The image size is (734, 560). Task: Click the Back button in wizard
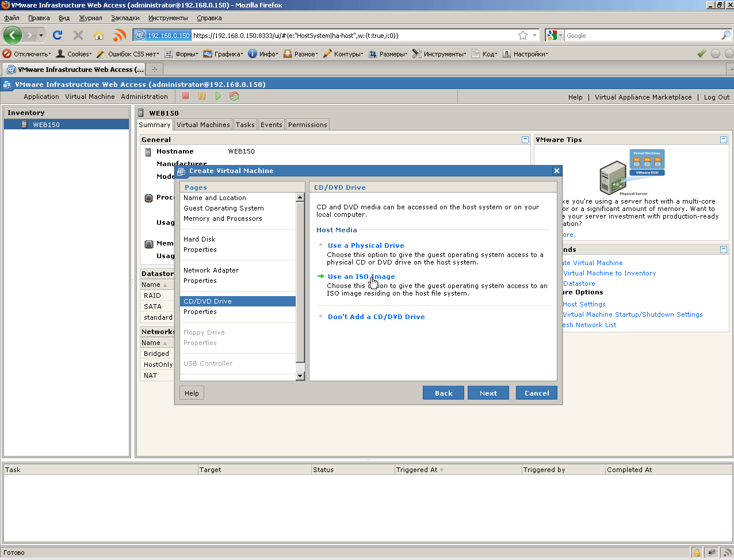click(x=444, y=393)
